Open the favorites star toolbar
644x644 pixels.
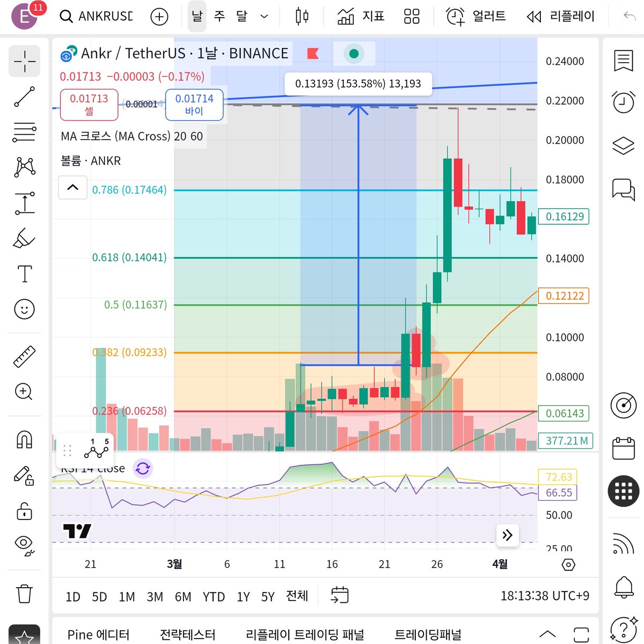tap(25, 636)
